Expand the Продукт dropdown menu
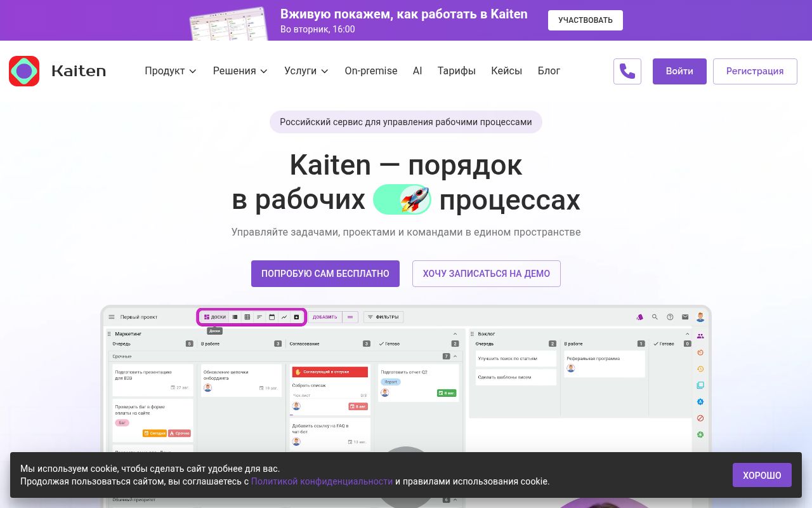This screenshot has width=812, height=508. coord(170,71)
